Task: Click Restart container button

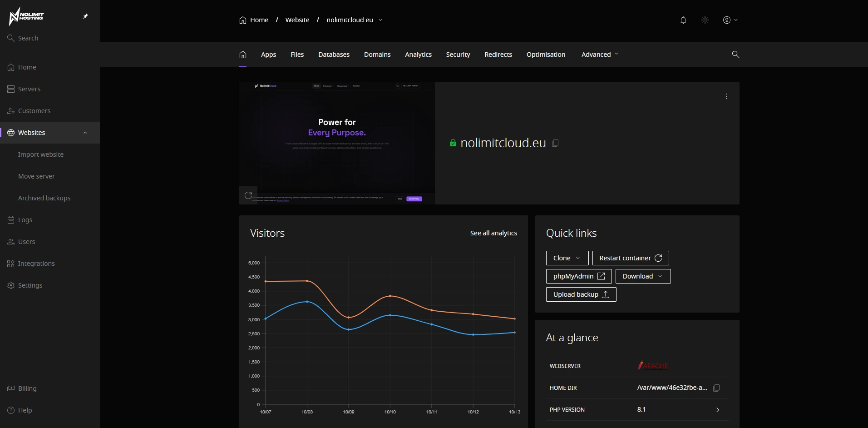Action: click(631, 258)
